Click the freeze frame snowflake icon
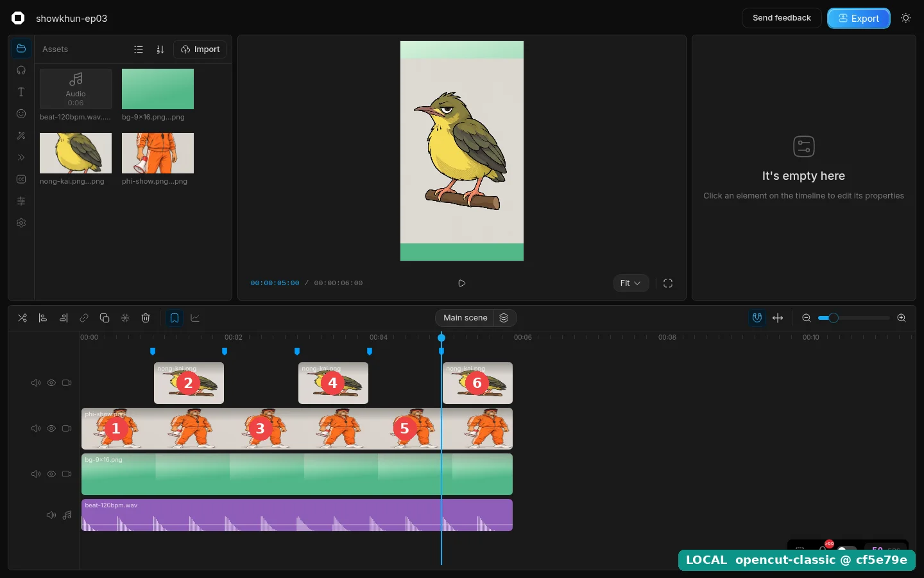 (x=125, y=318)
